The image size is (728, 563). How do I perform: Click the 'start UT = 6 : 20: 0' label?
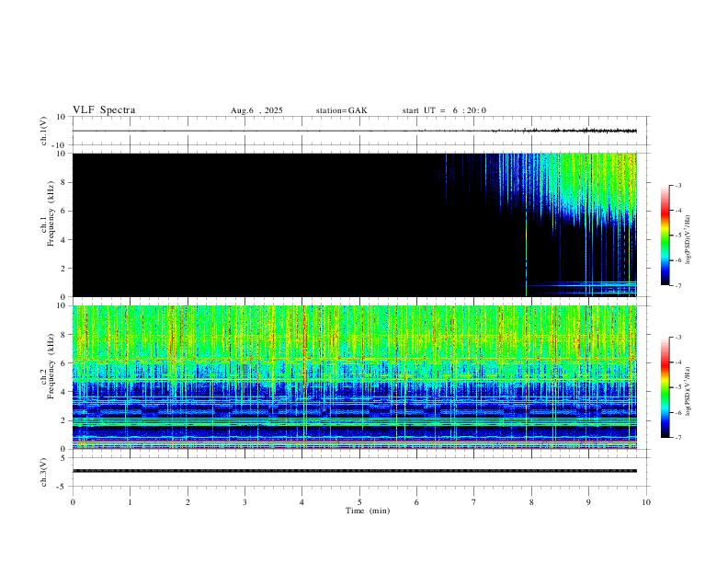[444, 110]
